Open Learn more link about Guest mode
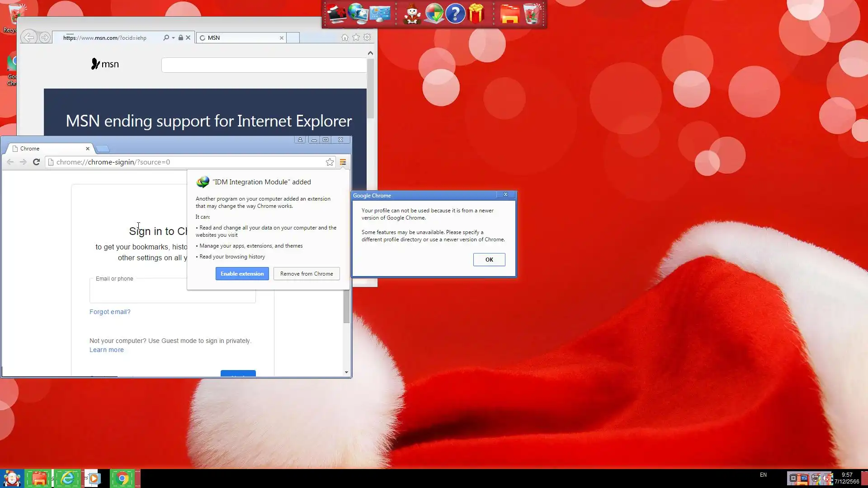 click(x=106, y=350)
